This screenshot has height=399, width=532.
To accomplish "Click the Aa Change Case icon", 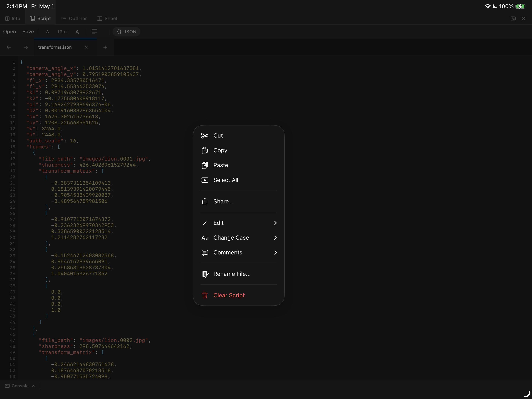I will click(205, 238).
